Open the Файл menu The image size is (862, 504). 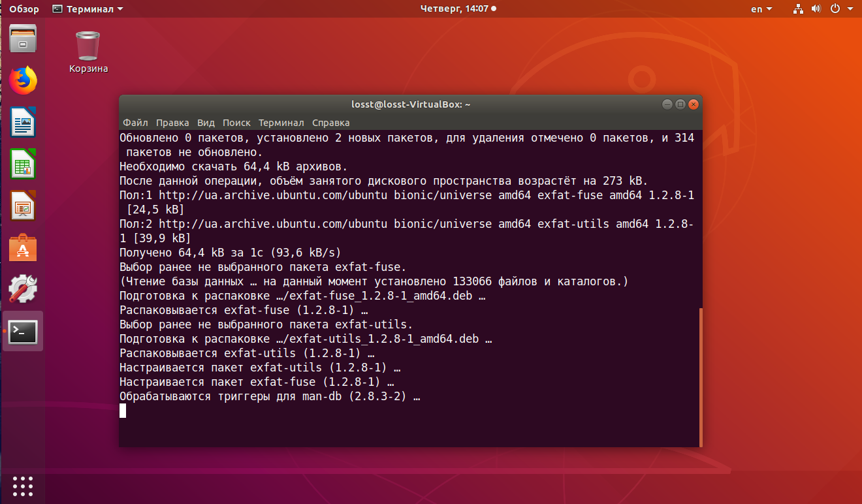(135, 123)
